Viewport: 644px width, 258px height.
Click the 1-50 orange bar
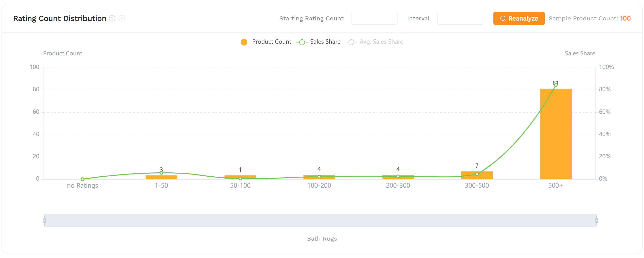pyautogui.click(x=161, y=177)
